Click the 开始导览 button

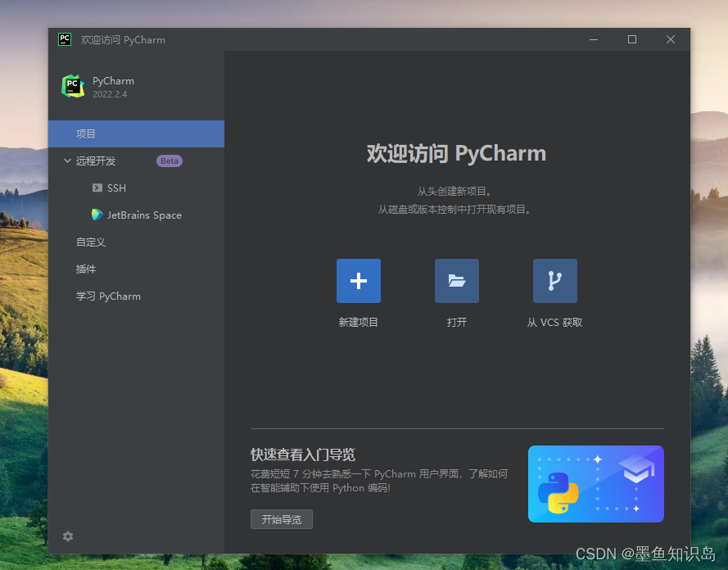(x=282, y=519)
